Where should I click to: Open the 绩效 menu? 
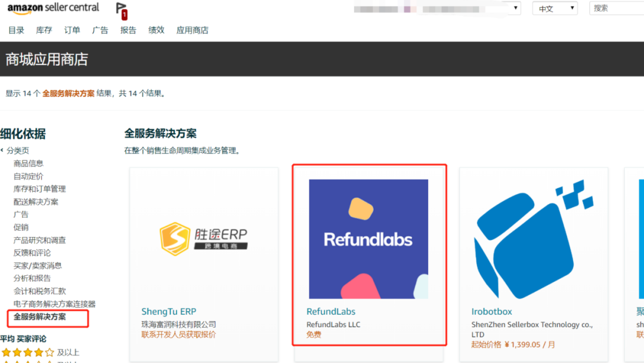156,30
